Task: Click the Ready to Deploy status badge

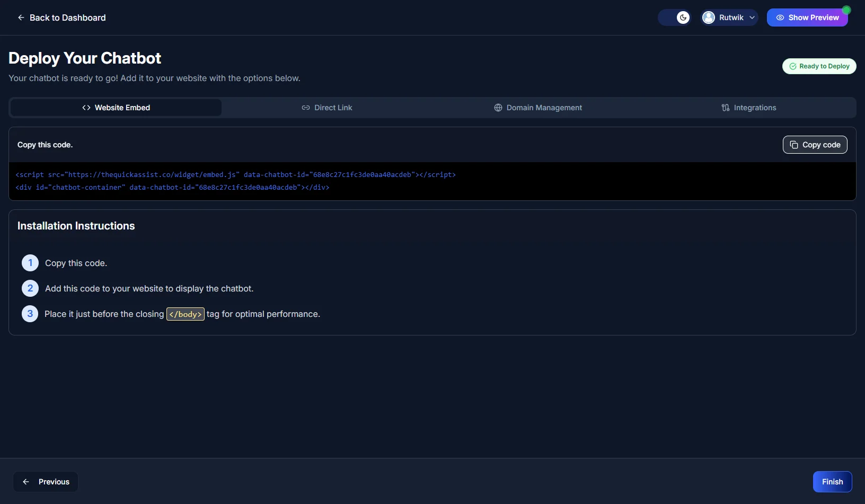Action: tap(819, 66)
